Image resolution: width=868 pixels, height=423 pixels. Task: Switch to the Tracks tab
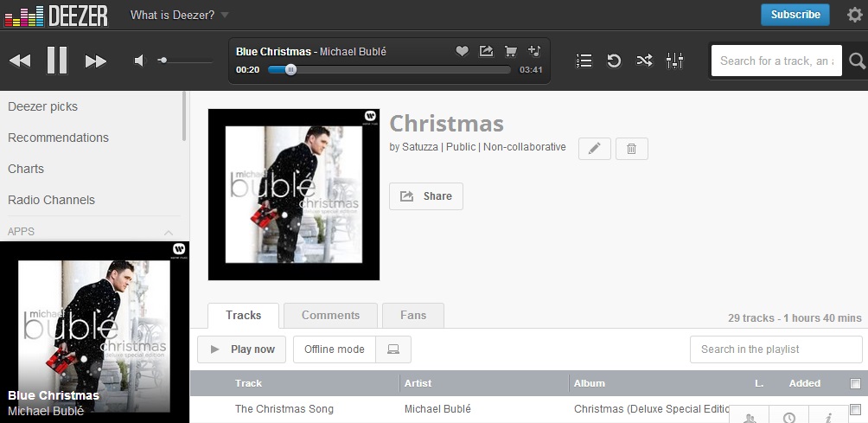244,316
